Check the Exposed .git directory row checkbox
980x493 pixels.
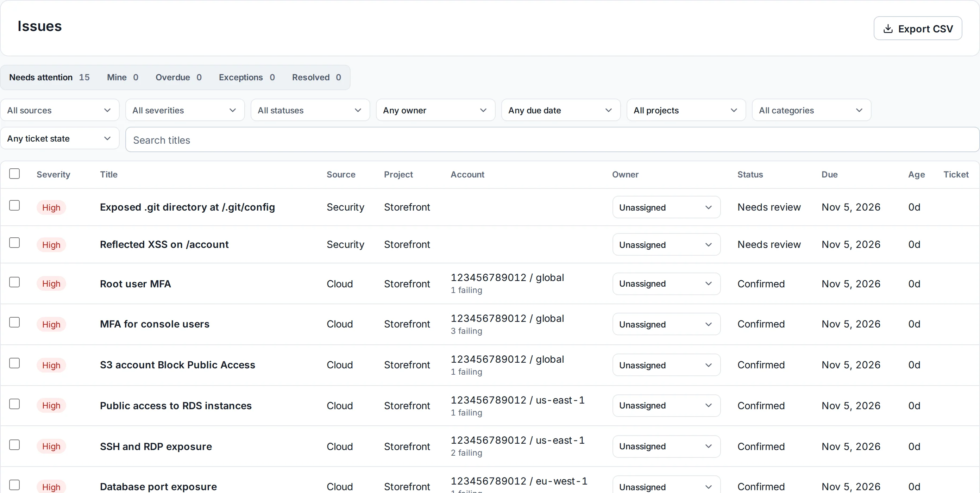pos(14,206)
